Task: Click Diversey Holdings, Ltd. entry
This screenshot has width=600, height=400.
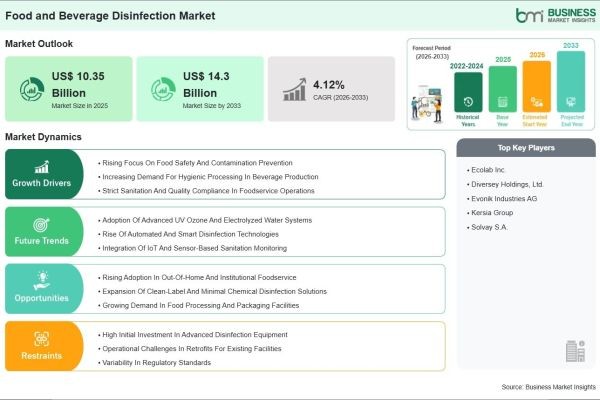Action: point(507,184)
